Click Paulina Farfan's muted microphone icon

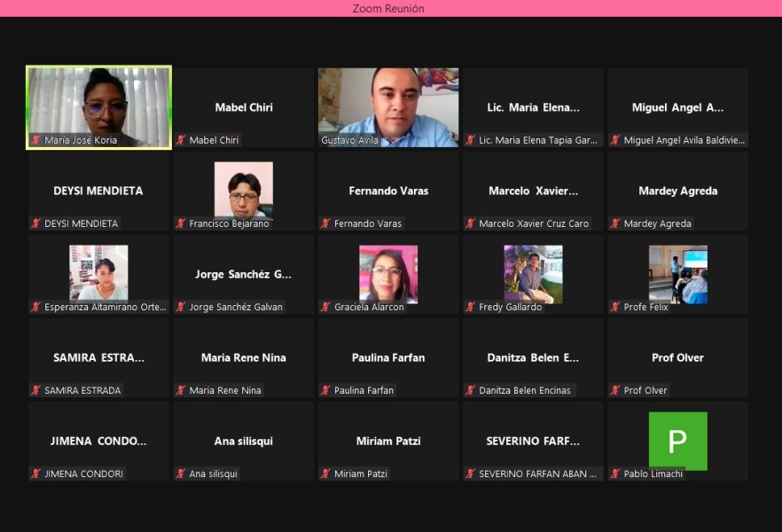(x=325, y=390)
